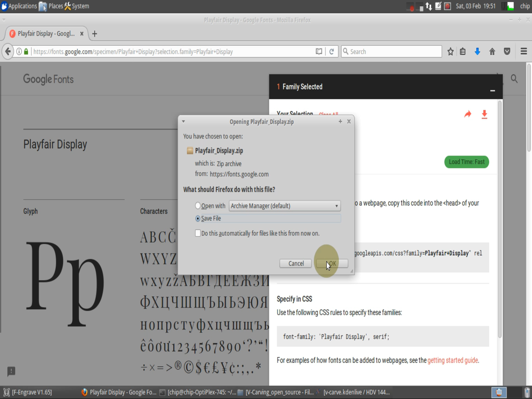Click the 'https://fonts.google.com' source text in dialog
532x399 pixels.
pos(239,174)
